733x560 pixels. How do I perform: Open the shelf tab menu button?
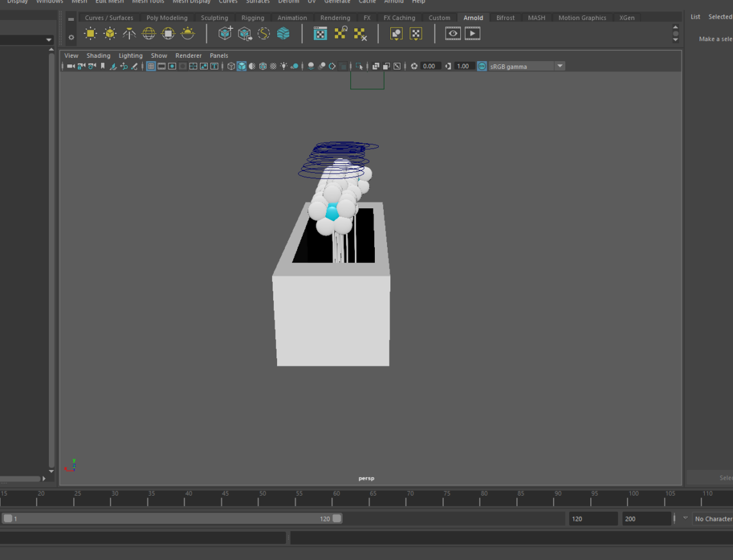(71, 19)
